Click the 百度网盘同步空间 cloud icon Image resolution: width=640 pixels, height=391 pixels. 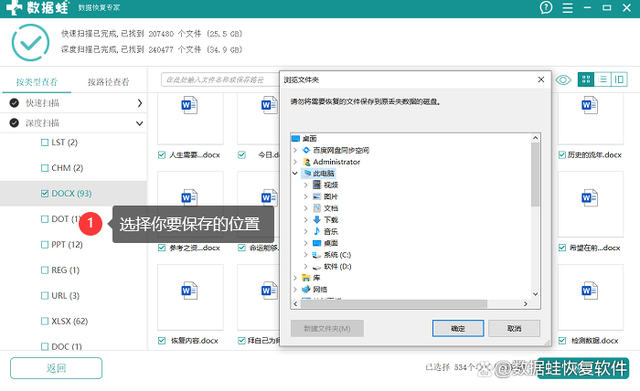(306, 150)
